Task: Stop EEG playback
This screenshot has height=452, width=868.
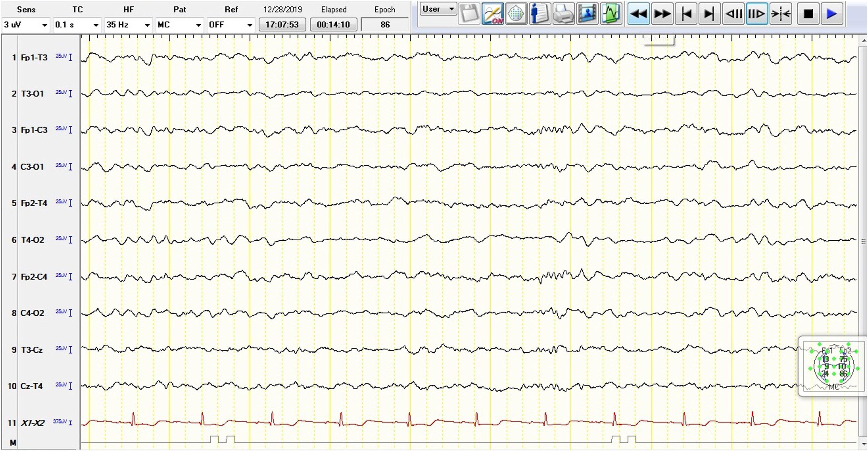Action: pos(808,14)
